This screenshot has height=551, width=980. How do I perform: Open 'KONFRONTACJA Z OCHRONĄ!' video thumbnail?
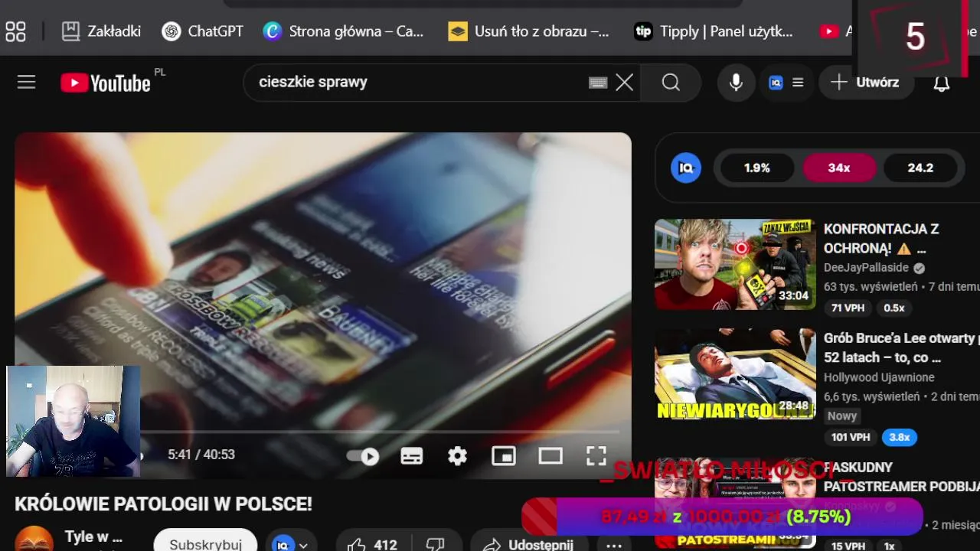[x=735, y=264]
